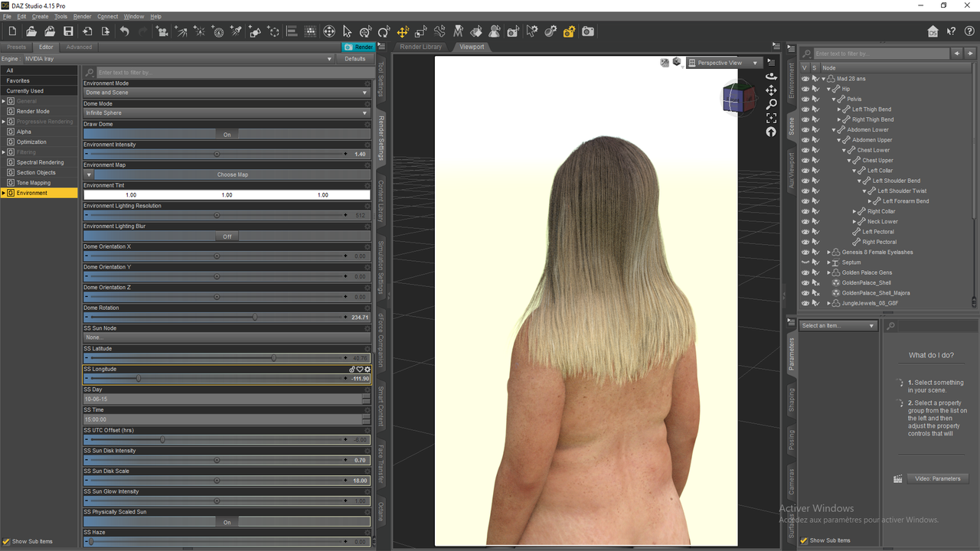Click the Defaults button
The width and height of the screenshot is (980, 551).
click(355, 59)
